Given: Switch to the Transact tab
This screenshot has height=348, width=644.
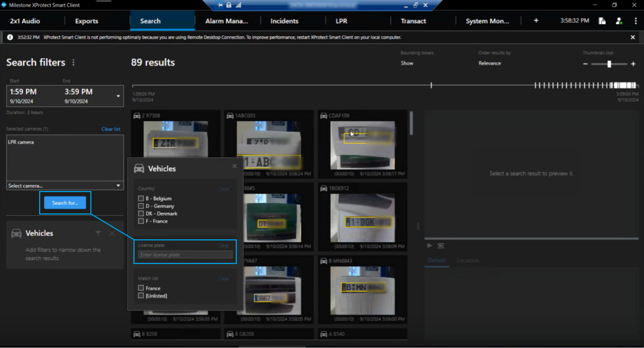Looking at the screenshot, I should (x=413, y=21).
